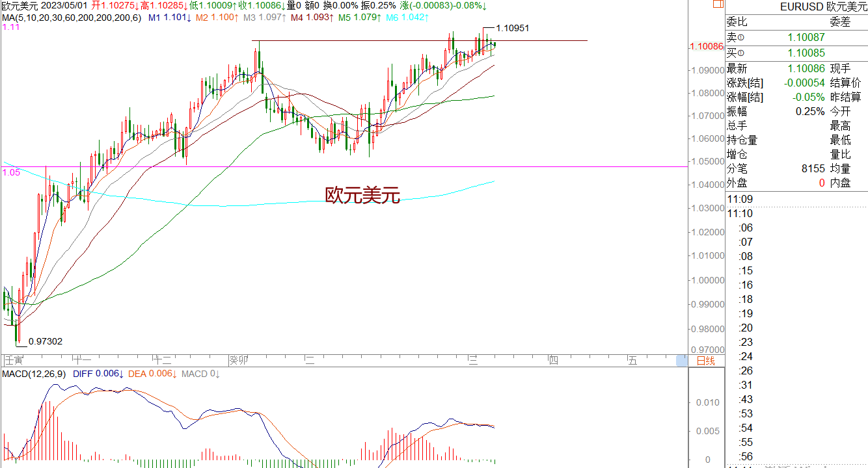Click the MA(5,10,20,30,60,200,200,200,6) indicator label
The height and width of the screenshot is (468, 868).
(x=72, y=18)
